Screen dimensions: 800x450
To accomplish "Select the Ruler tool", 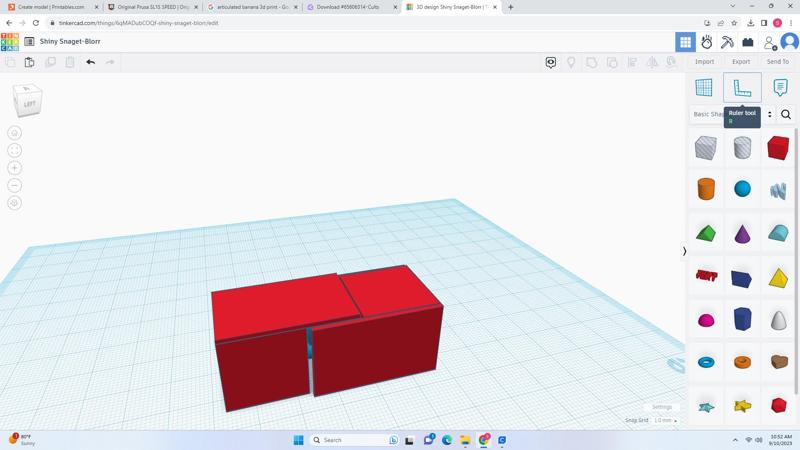I will pos(742,88).
